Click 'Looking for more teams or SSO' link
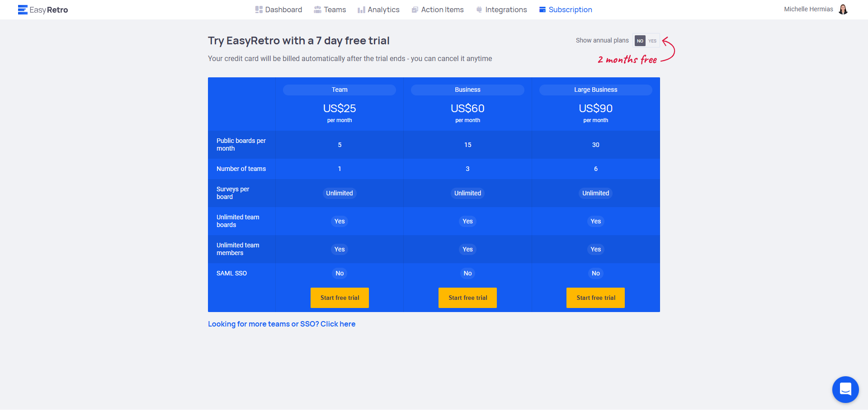The image size is (868, 412). point(282,324)
